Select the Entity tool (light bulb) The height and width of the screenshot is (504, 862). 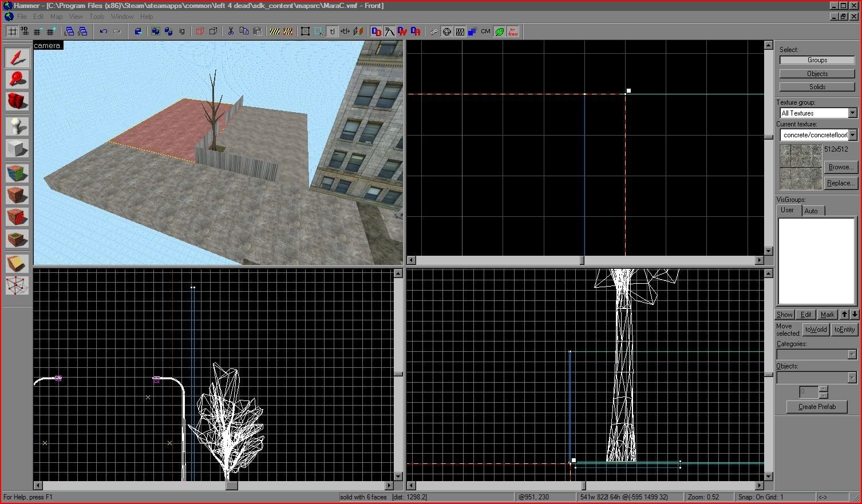click(17, 126)
